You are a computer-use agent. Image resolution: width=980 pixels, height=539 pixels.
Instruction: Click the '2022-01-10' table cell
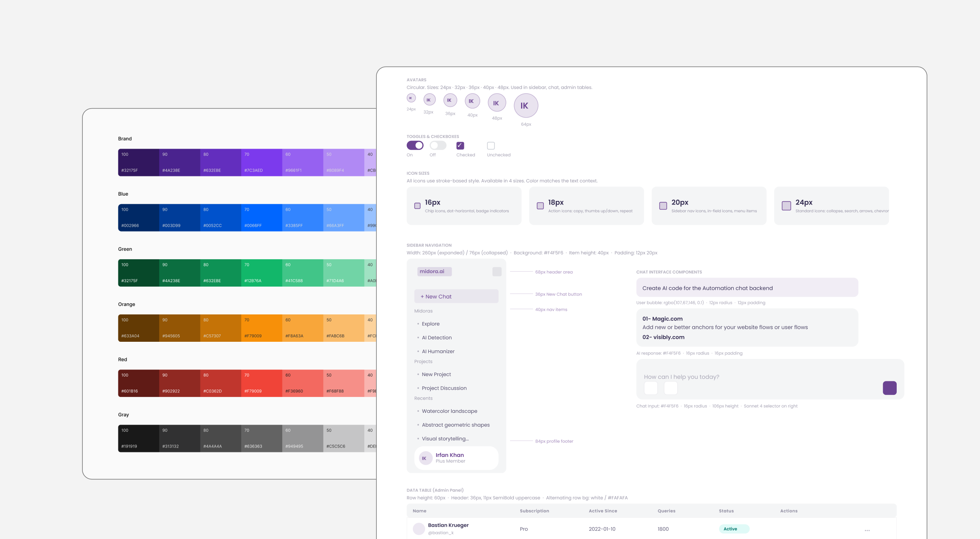pyautogui.click(x=602, y=529)
